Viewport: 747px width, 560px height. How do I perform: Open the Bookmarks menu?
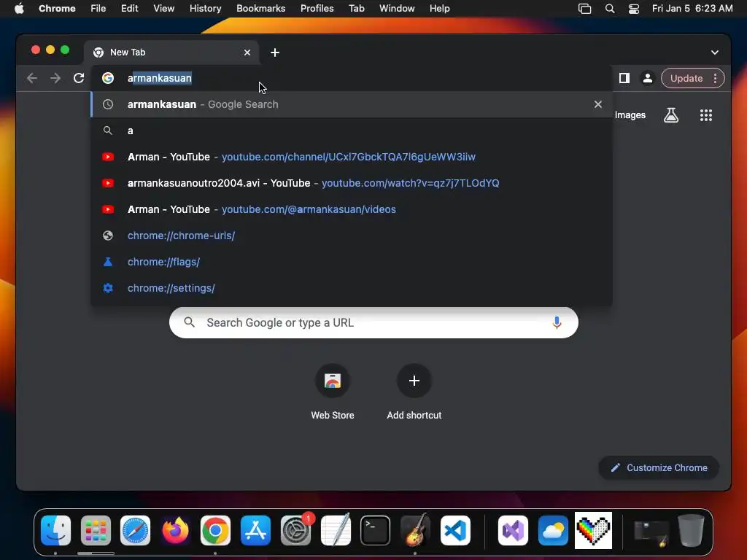[x=260, y=8]
